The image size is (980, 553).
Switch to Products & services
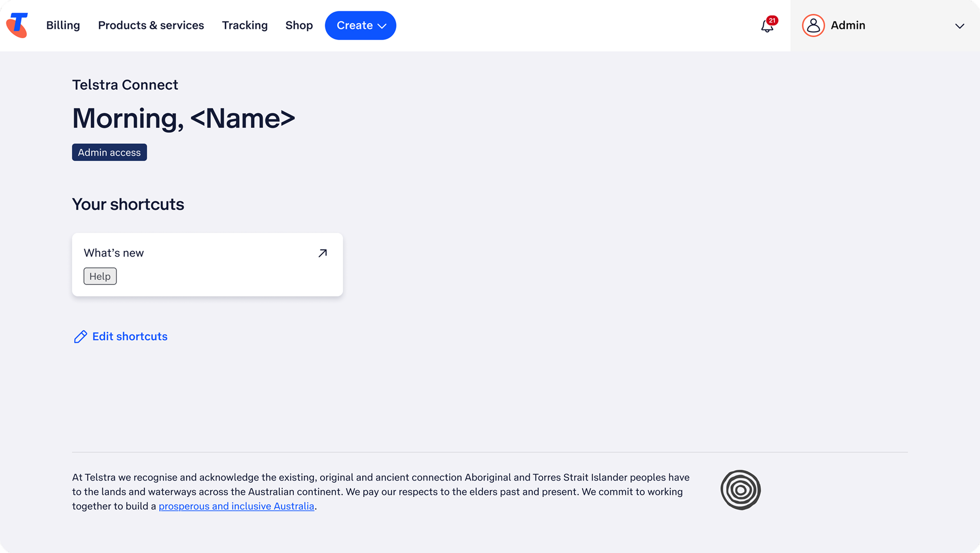point(151,25)
